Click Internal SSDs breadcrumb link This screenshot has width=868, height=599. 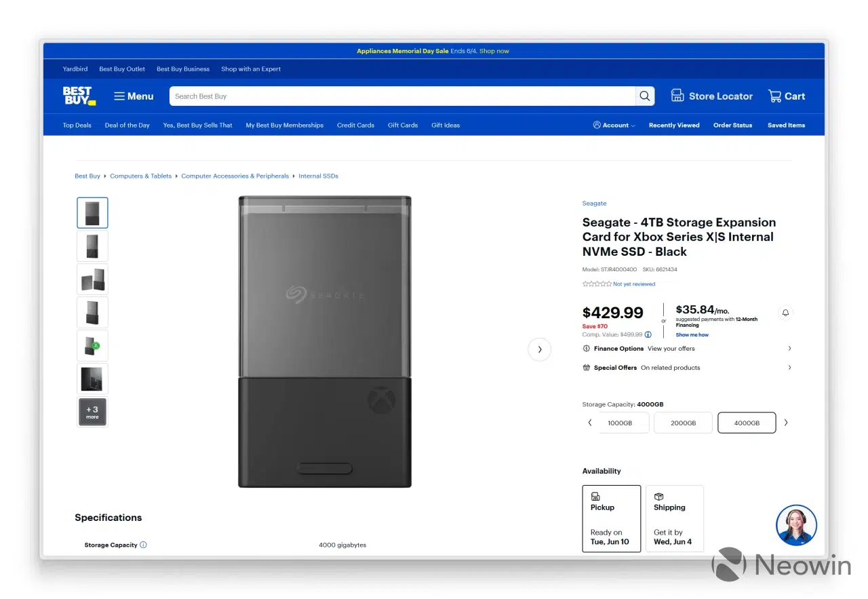pyautogui.click(x=319, y=176)
